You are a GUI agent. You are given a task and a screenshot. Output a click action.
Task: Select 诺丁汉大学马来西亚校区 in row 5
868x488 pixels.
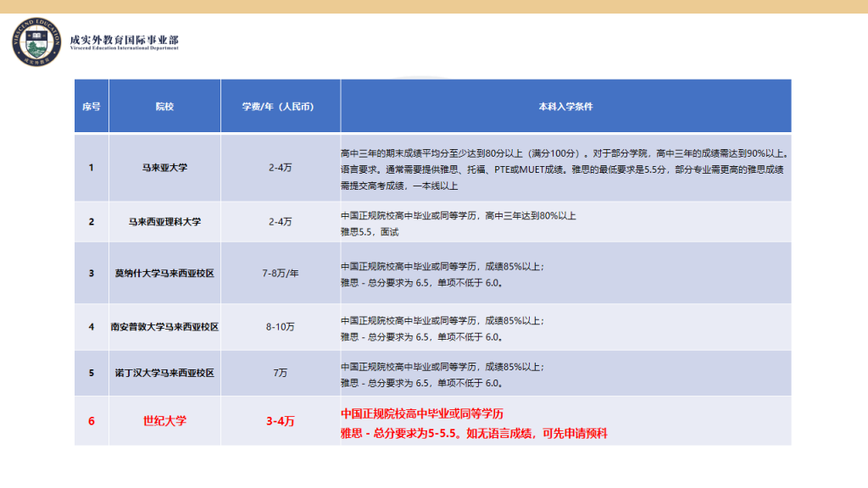click(x=164, y=372)
